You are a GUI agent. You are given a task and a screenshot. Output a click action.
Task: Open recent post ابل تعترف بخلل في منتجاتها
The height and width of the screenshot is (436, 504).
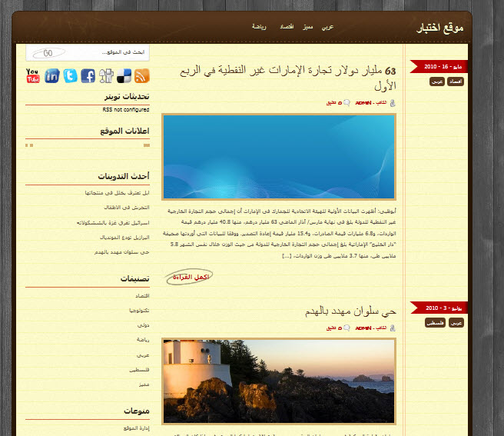coord(117,193)
